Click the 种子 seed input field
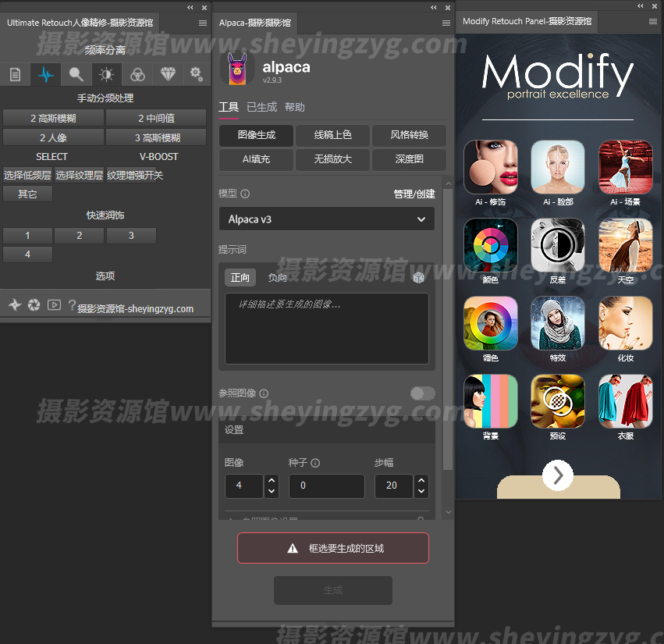This screenshot has height=644, width=664. point(326,486)
